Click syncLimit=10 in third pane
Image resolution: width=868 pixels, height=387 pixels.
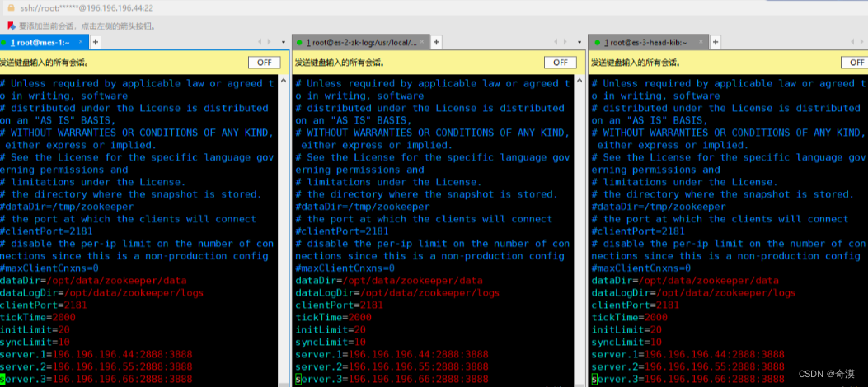pos(626,342)
